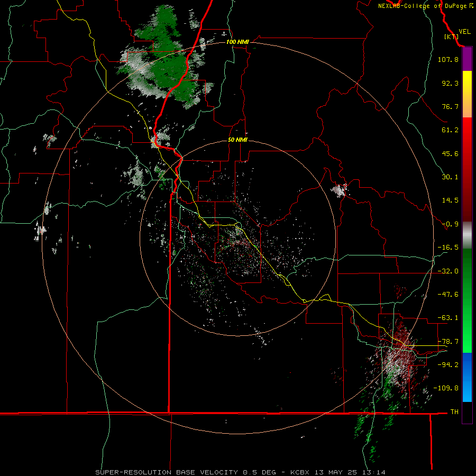Screen dimensions: 476x476
Task: Click the 76.7 velocity scale value
Action: (x=450, y=106)
